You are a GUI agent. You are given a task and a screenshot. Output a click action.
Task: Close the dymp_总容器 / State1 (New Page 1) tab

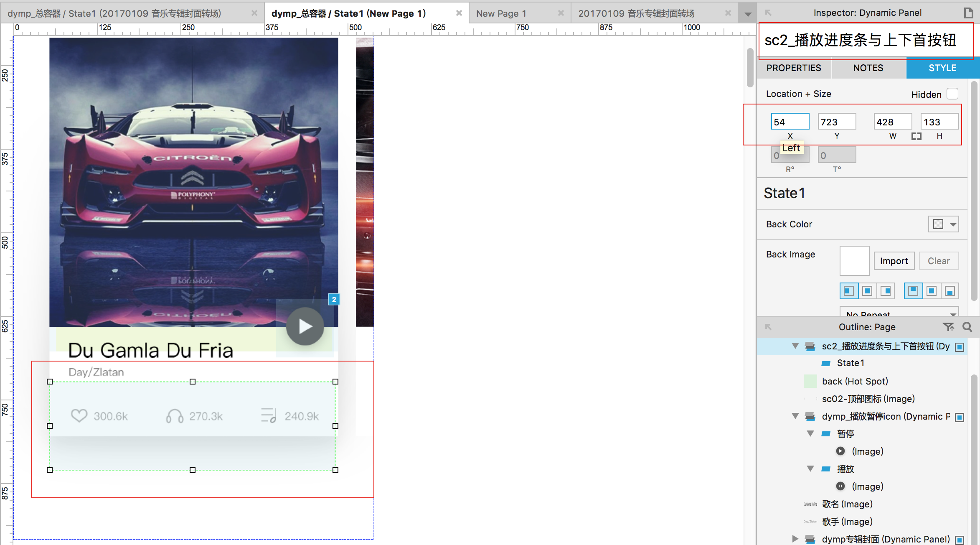click(459, 13)
